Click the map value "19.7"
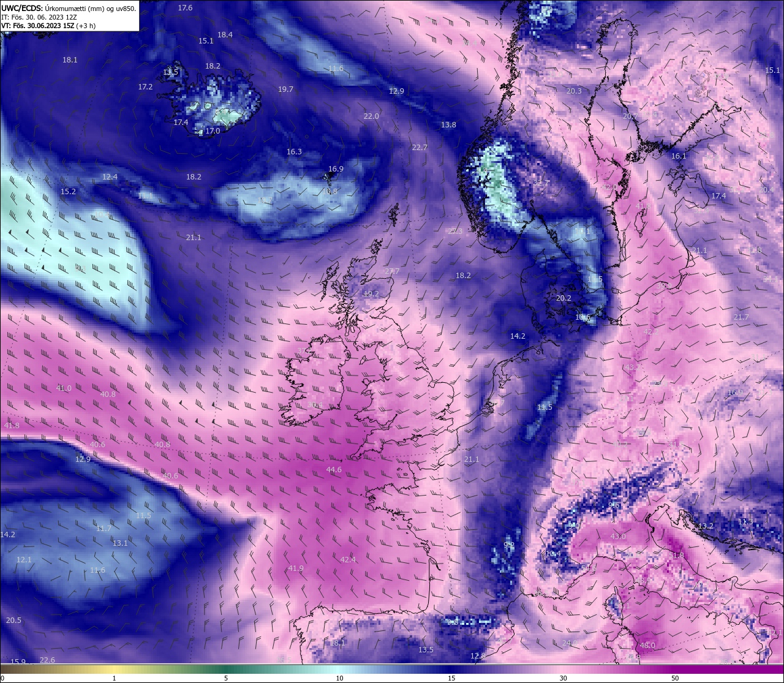This screenshot has height=683, width=784. pos(285,89)
